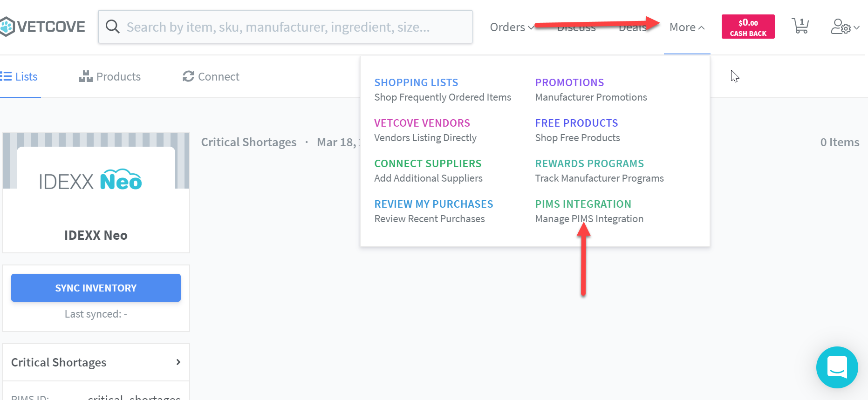Click 'Shop Free Products' text
The image size is (868, 400).
[x=577, y=138]
